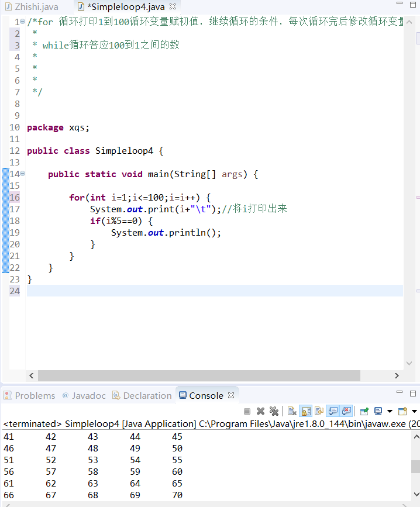420x507 pixels.
Task: Click console output value 70
Action: pos(177,495)
